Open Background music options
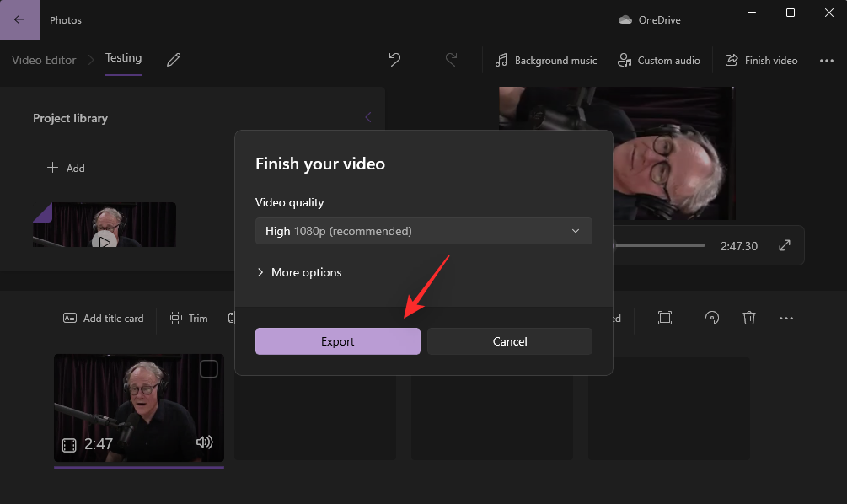 point(546,60)
